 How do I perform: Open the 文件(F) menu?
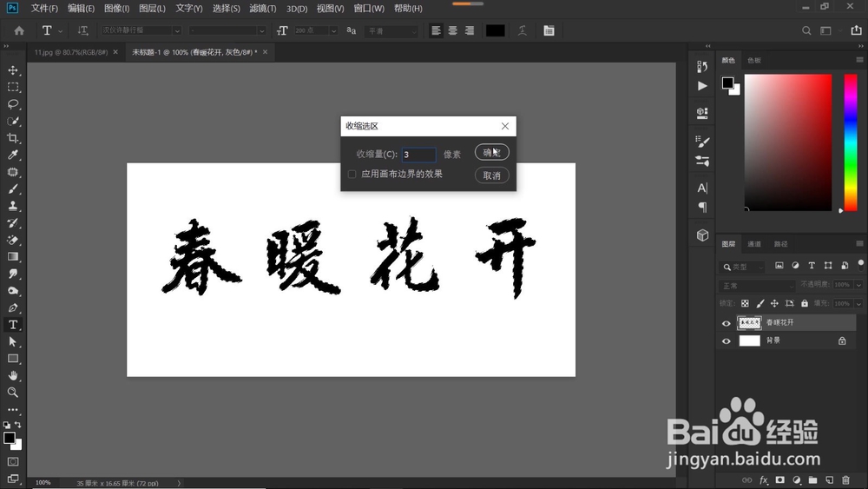pos(44,9)
